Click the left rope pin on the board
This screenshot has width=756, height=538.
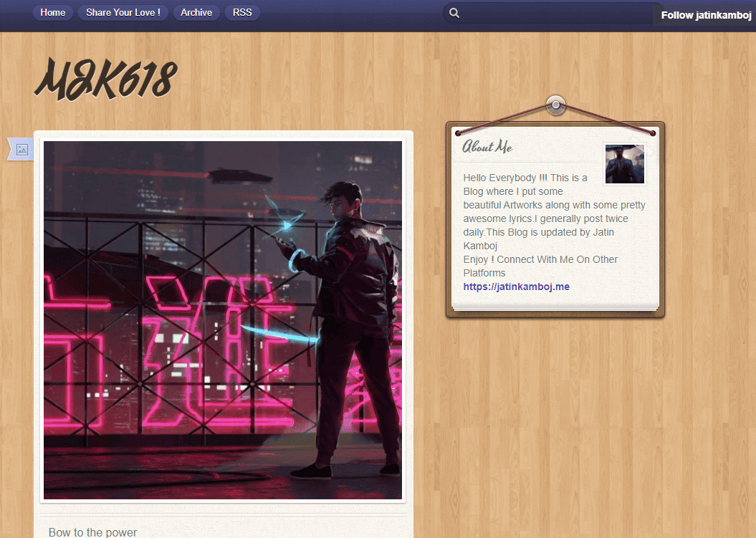[x=459, y=131]
